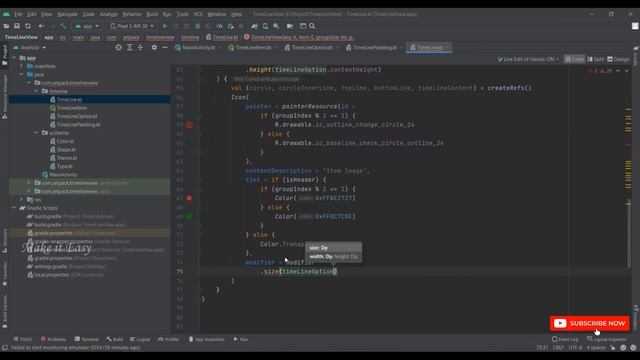The width and height of the screenshot is (640, 360).
Task: Click the Expand All icon in Project panel
Action: 129,47
